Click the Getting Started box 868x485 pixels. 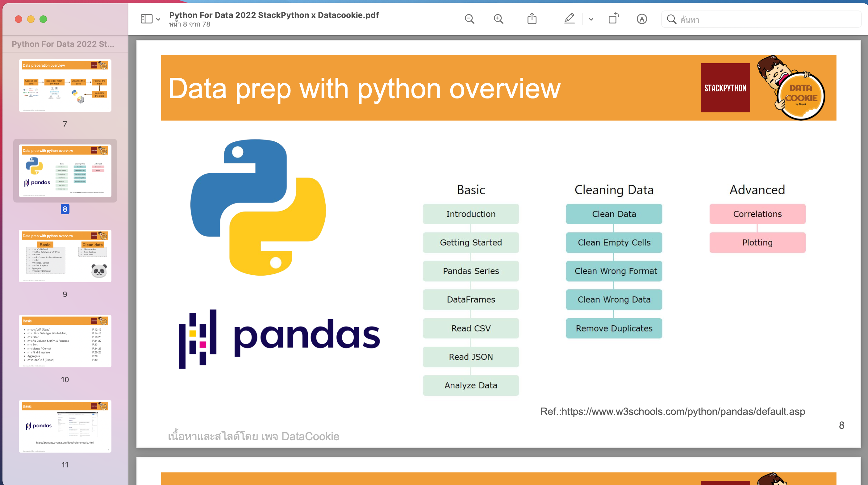[x=471, y=243]
